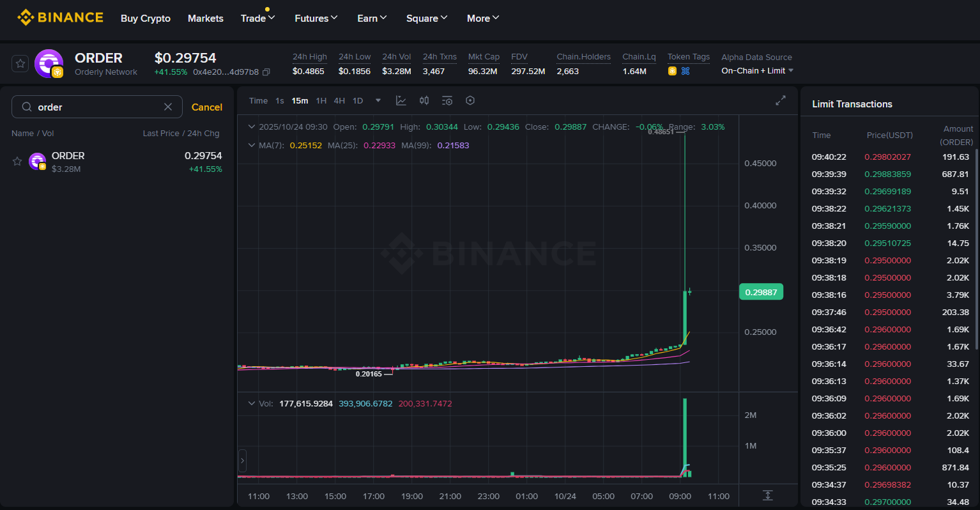Click the copy icon next to contract address

[266, 72]
